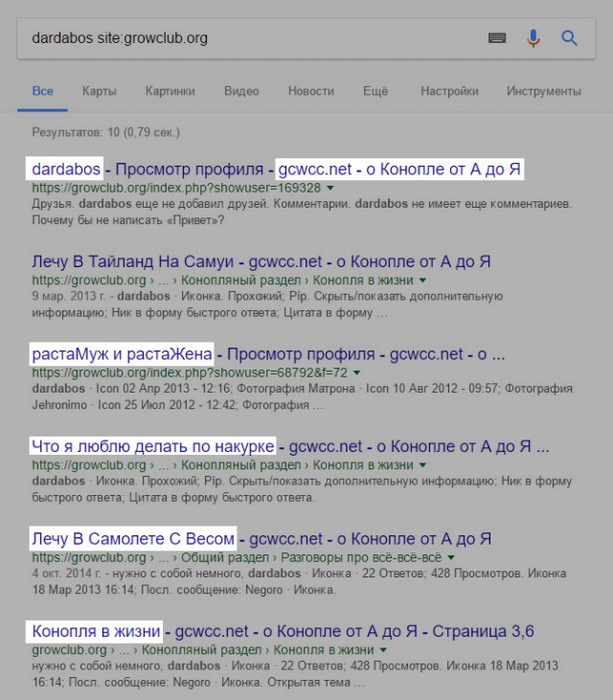
Task: Open Инструменты search tools
Action: pyautogui.click(x=544, y=91)
